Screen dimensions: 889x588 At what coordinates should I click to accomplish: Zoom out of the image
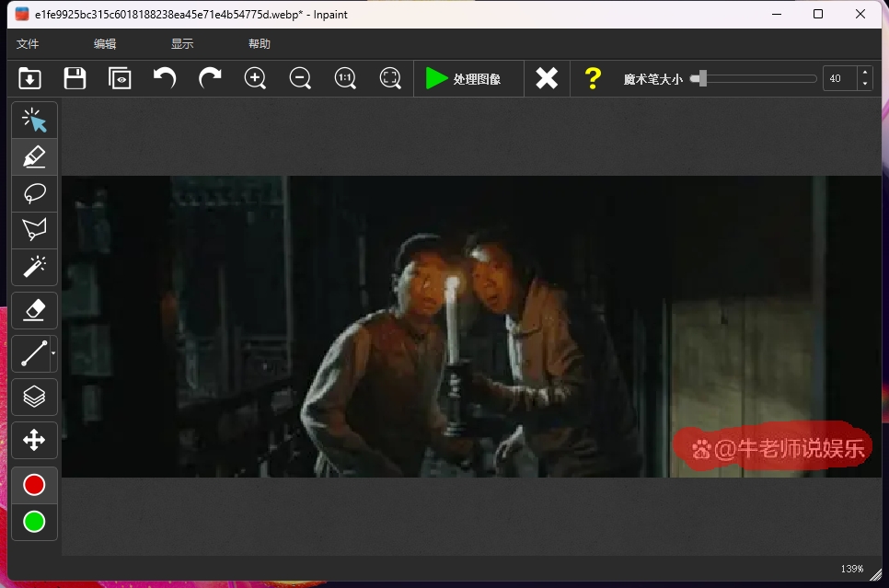tap(300, 78)
